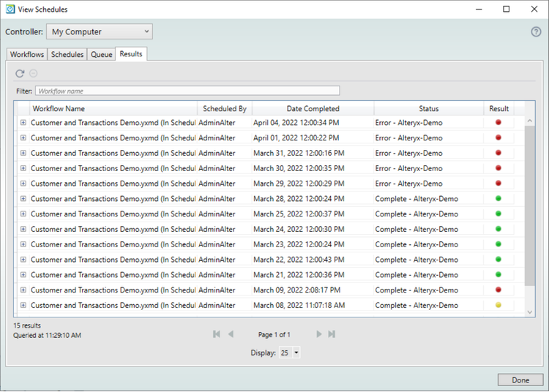Click green result dot for March 28 row

498,198
